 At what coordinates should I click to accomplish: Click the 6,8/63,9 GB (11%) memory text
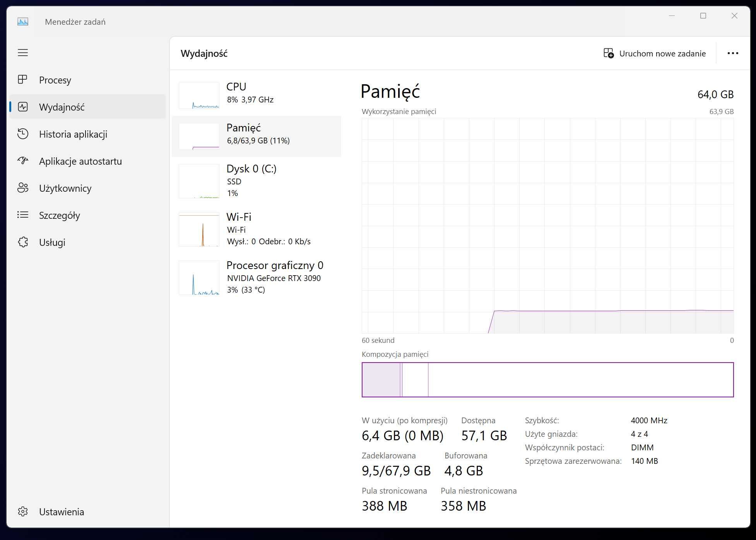click(258, 141)
